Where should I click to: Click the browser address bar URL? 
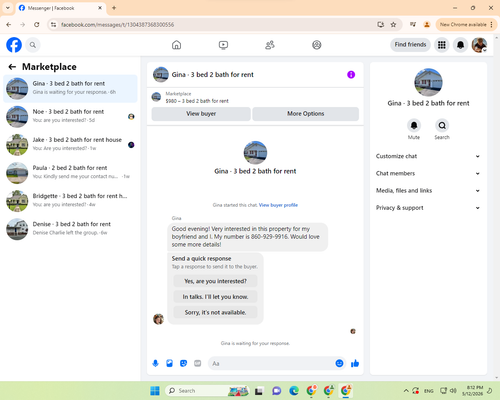point(117,25)
